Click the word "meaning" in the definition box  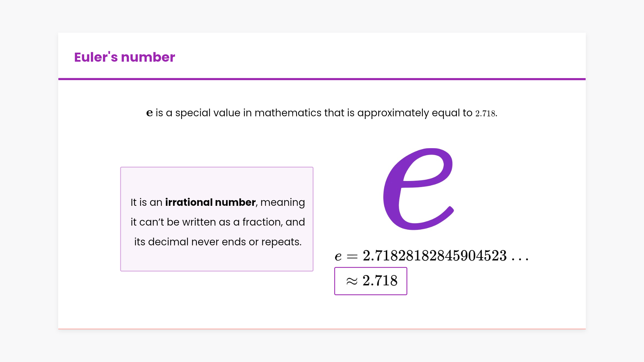pos(282,202)
